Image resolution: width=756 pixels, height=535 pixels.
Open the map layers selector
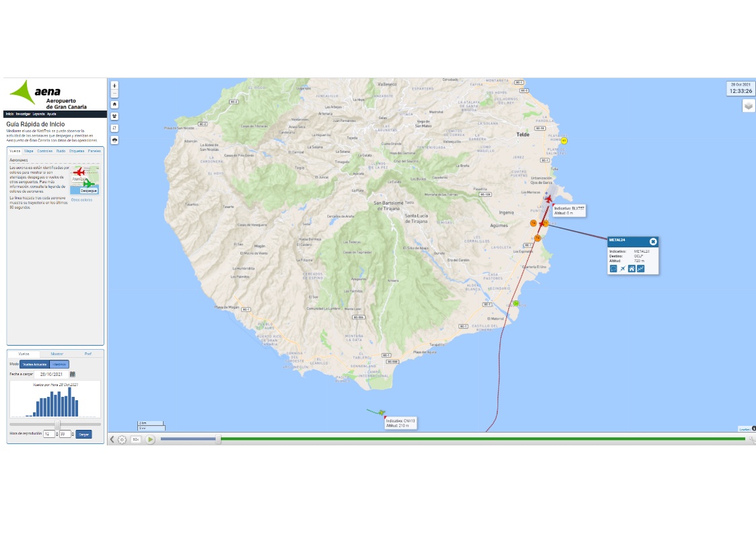[x=749, y=106]
